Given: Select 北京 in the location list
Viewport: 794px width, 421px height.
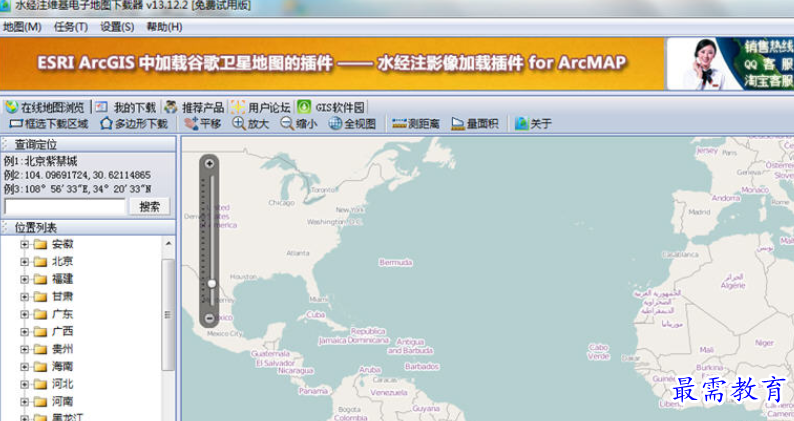Looking at the screenshot, I should coord(62,261).
